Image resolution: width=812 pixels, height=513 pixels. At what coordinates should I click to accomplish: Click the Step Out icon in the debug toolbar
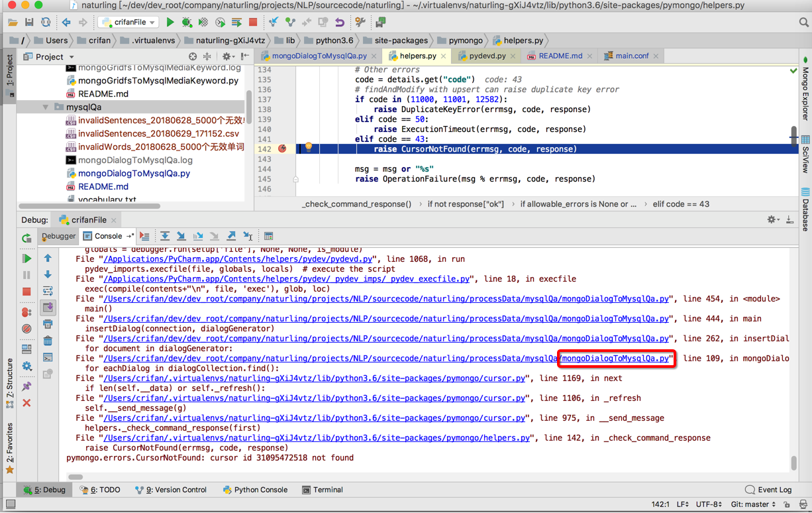click(230, 236)
